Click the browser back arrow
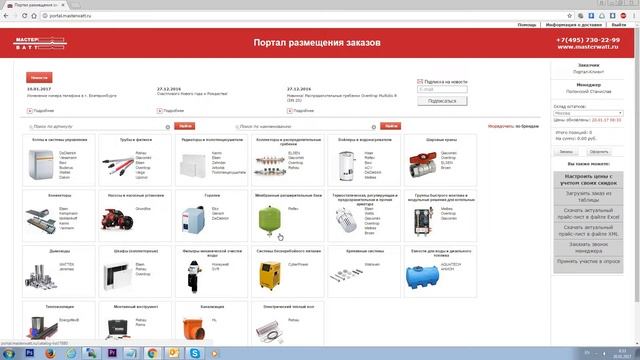The width and height of the screenshot is (640, 360). [x=6, y=16]
